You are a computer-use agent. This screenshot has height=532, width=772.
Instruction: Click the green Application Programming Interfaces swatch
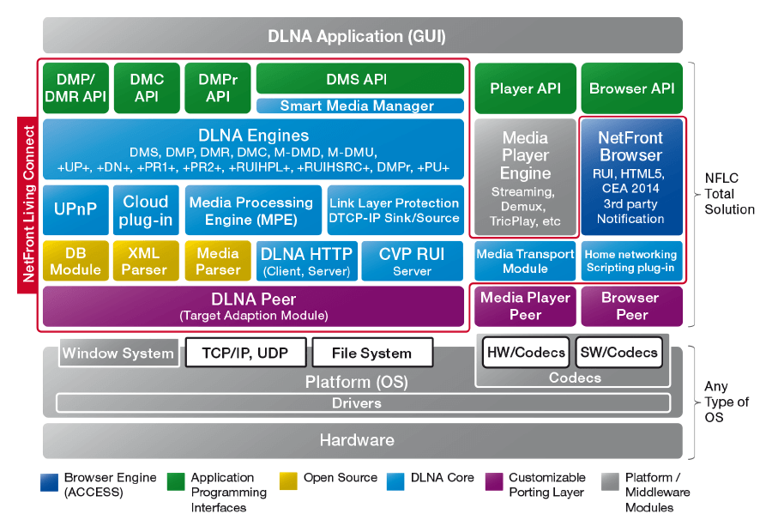176,479
